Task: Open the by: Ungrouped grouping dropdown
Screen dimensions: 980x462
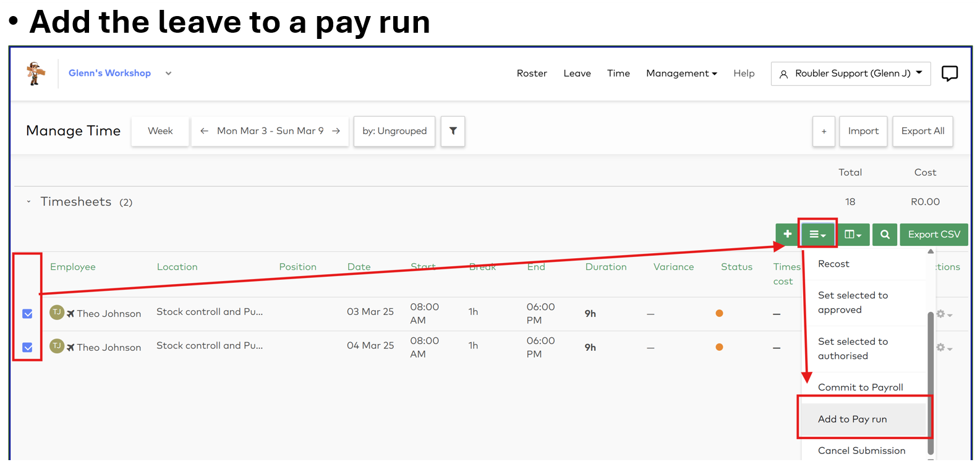Action: (x=394, y=131)
